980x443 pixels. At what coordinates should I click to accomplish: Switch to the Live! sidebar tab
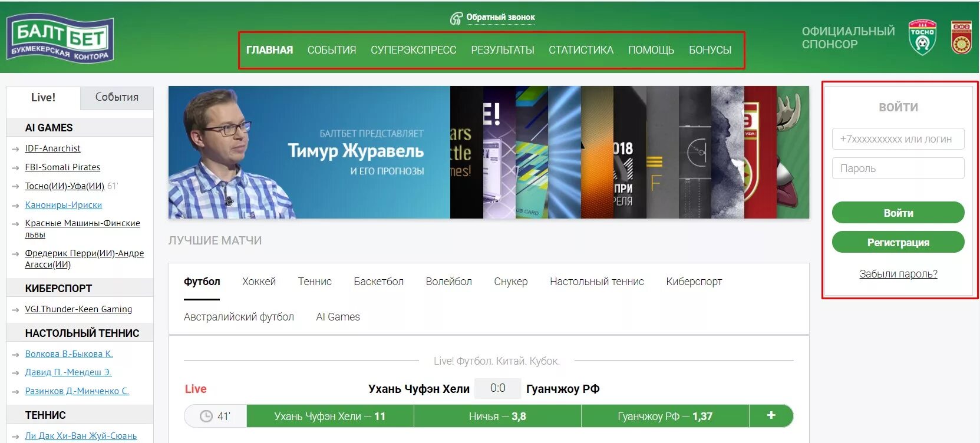tap(43, 98)
